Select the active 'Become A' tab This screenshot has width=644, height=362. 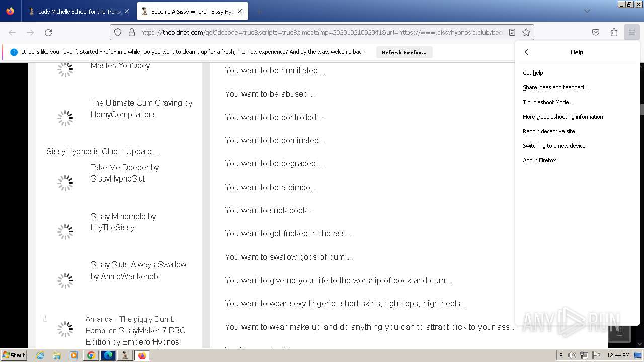tap(191, 11)
